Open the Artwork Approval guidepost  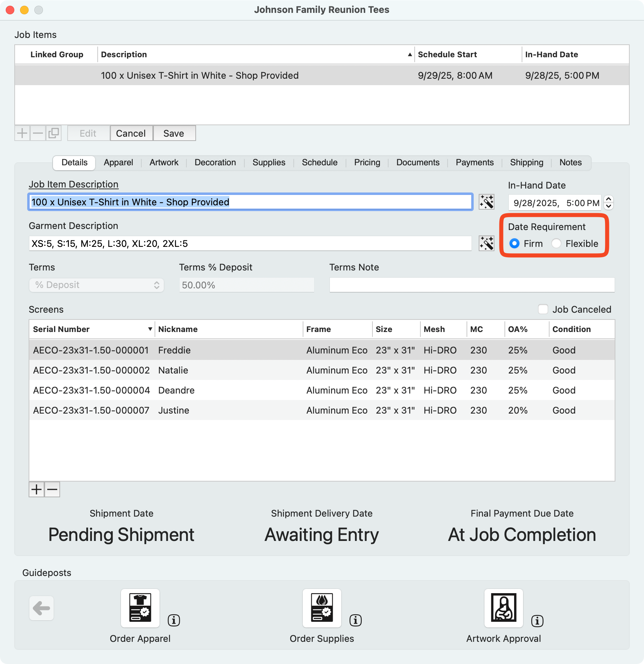[x=503, y=608]
